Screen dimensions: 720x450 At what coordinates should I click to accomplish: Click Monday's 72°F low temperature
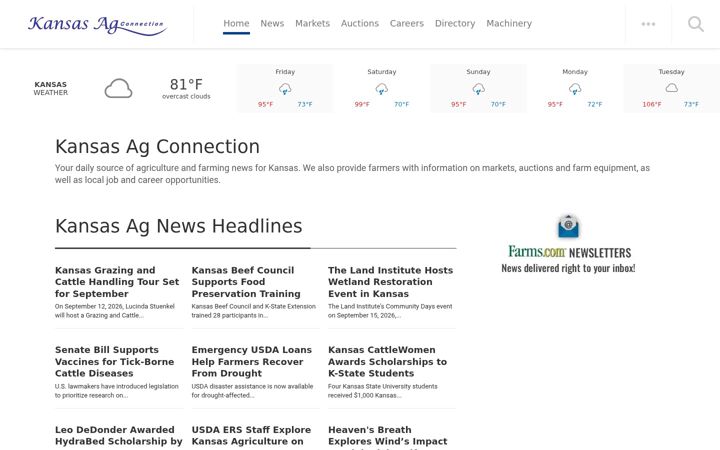(594, 105)
